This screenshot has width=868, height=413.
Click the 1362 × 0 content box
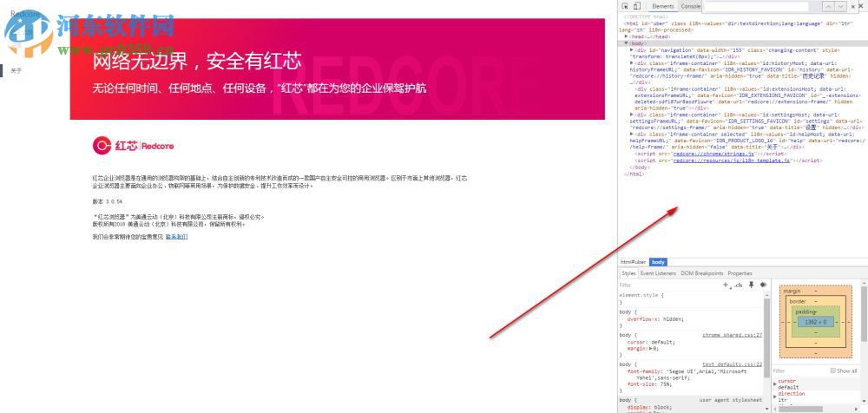815,322
